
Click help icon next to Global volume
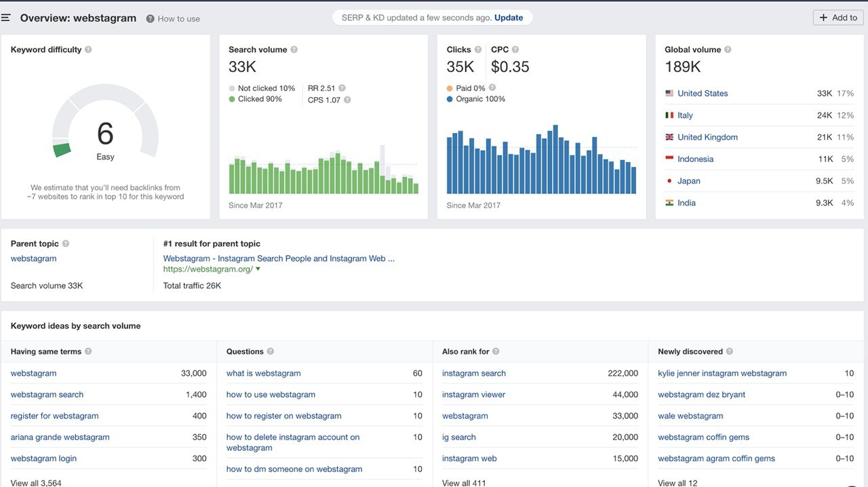[728, 50]
